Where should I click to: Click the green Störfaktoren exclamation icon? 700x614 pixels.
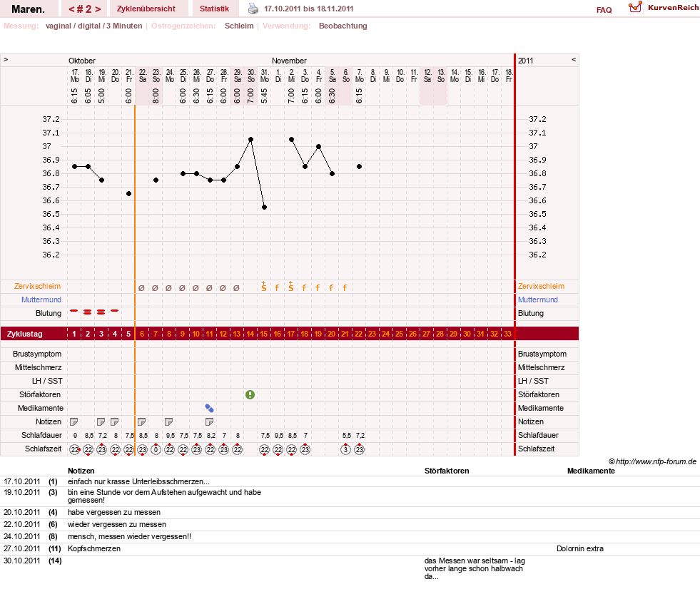point(250,394)
